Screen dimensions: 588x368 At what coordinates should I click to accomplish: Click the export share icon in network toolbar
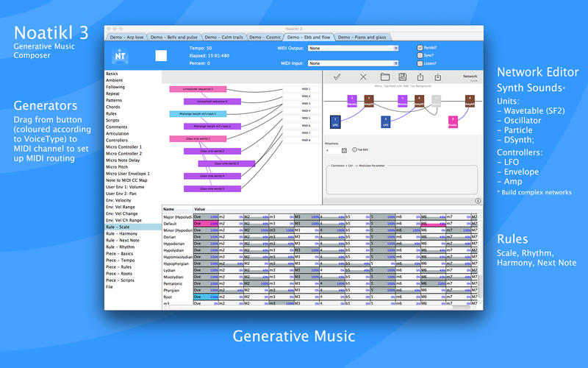420,77
